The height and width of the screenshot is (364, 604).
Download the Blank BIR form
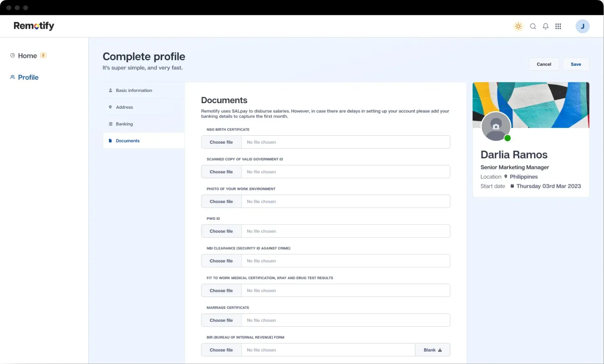point(432,350)
